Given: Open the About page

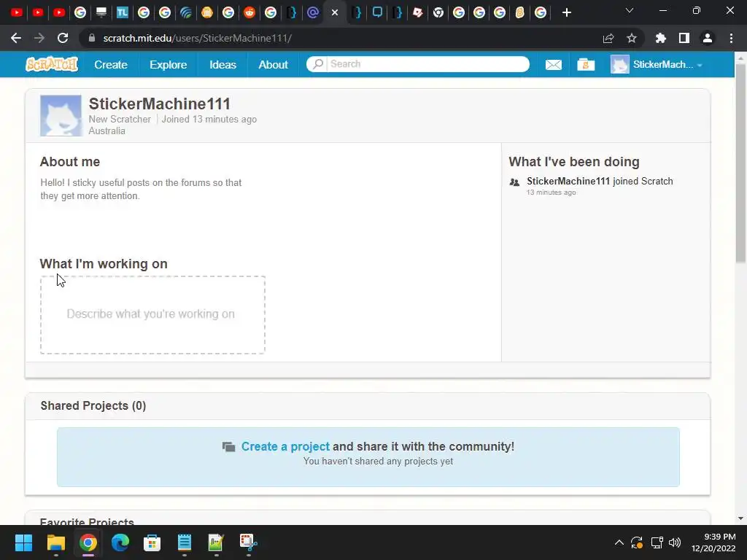Looking at the screenshot, I should pyautogui.click(x=273, y=64).
